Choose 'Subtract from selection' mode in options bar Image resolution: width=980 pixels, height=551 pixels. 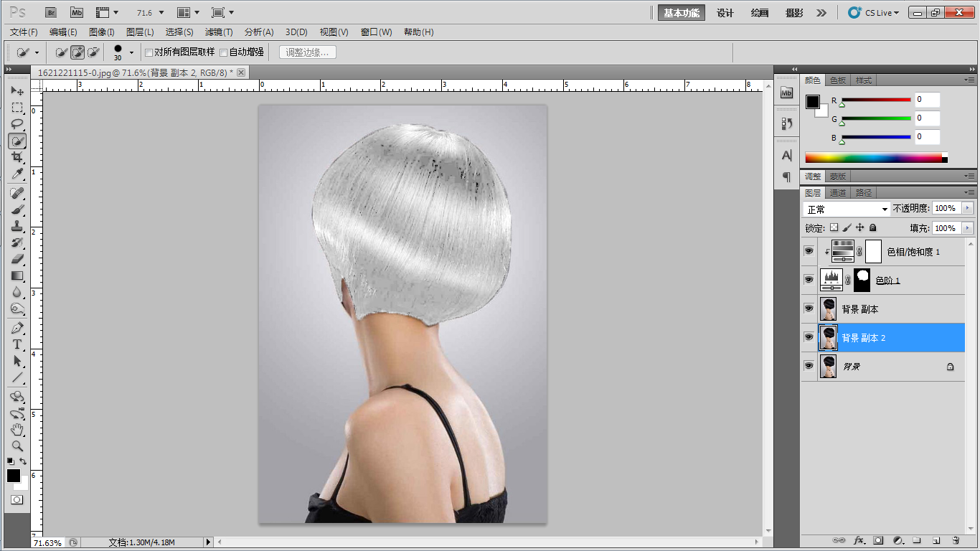pyautogui.click(x=93, y=52)
